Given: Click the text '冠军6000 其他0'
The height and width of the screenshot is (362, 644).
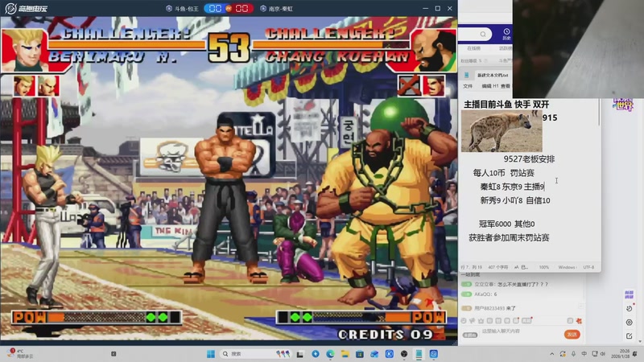Looking at the screenshot, I should point(506,224).
